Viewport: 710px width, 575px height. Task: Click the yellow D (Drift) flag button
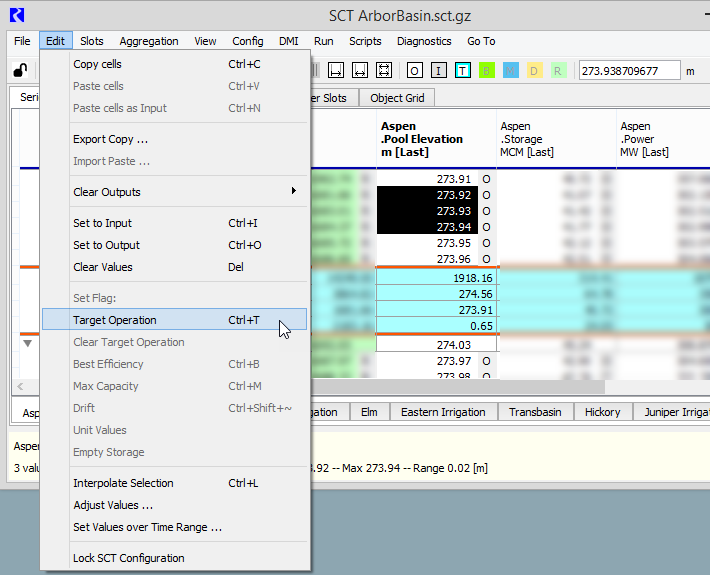click(534, 70)
